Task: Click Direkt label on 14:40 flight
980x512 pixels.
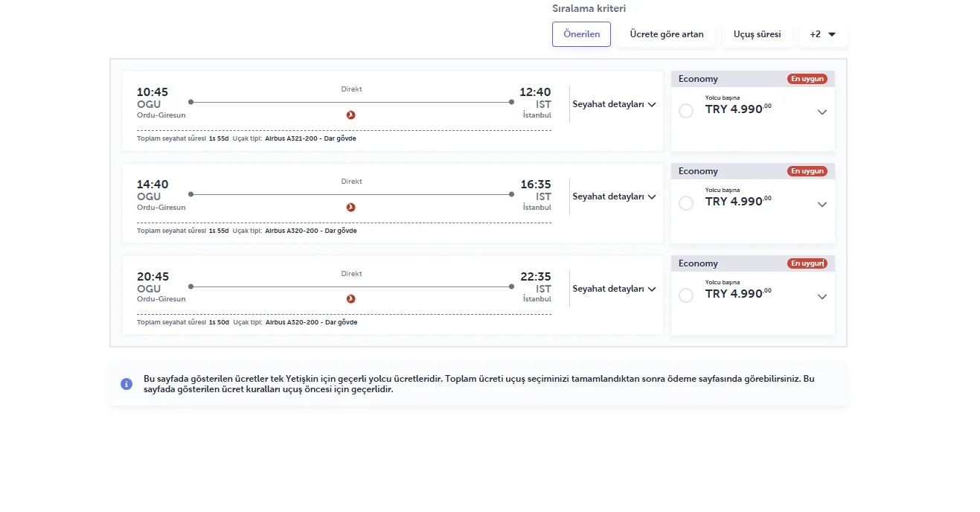Action: pos(351,182)
